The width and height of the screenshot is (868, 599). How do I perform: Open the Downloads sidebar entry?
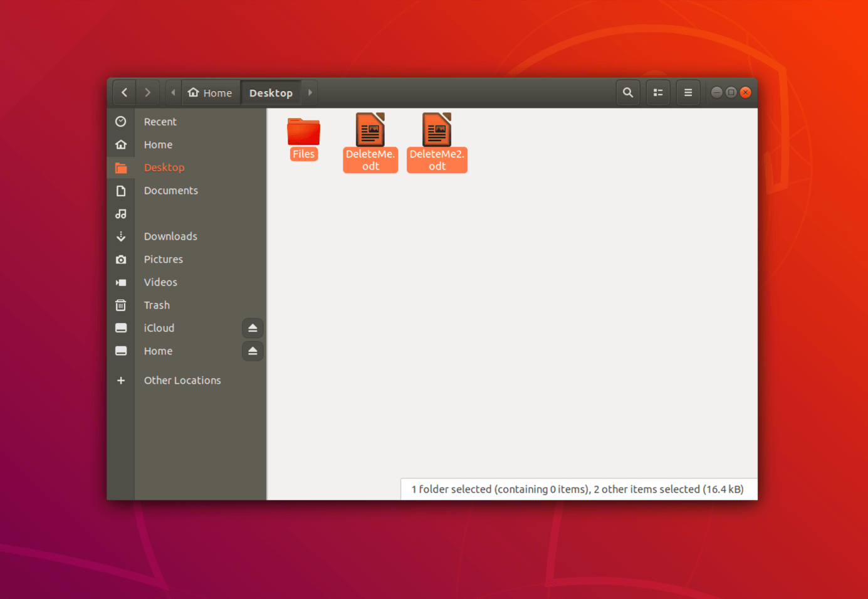(x=170, y=236)
